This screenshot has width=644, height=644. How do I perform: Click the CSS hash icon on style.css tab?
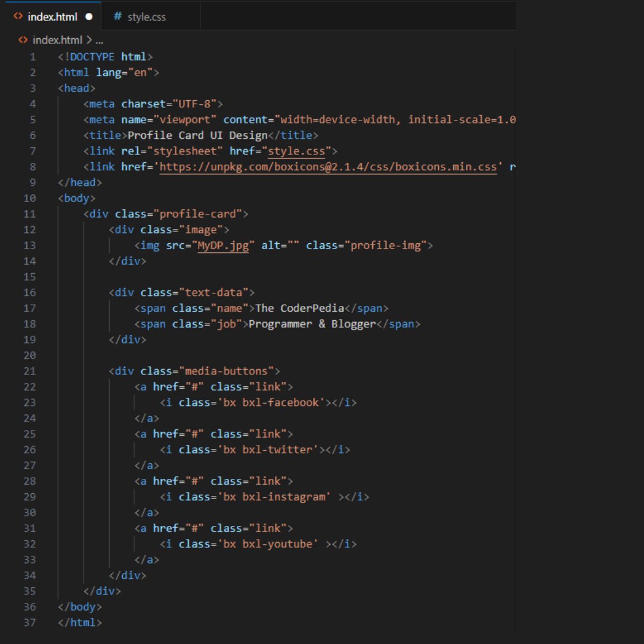point(117,17)
